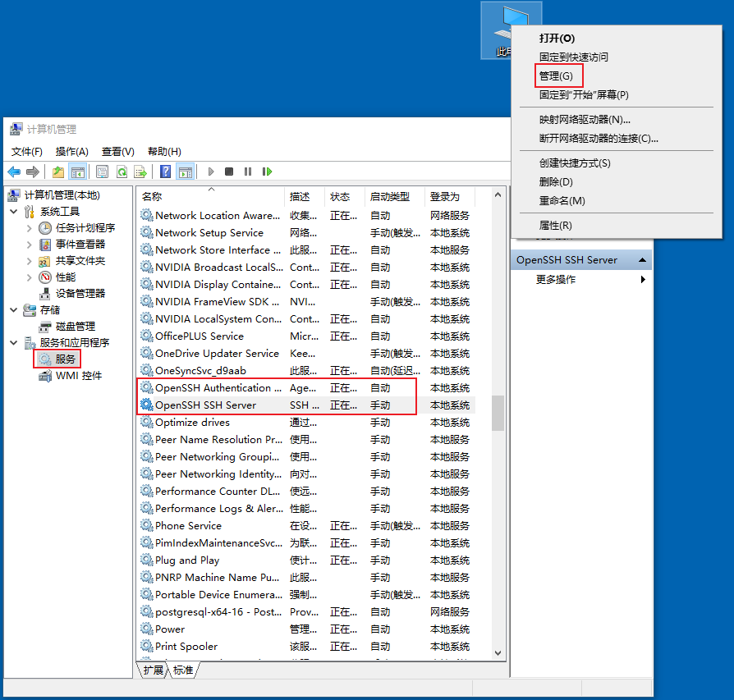Click the Back arrow toolbar icon
The height and width of the screenshot is (700, 734).
(x=14, y=172)
